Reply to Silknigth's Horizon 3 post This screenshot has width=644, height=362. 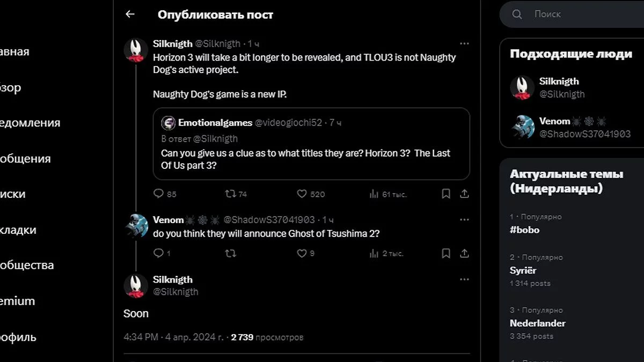tap(158, 194)
